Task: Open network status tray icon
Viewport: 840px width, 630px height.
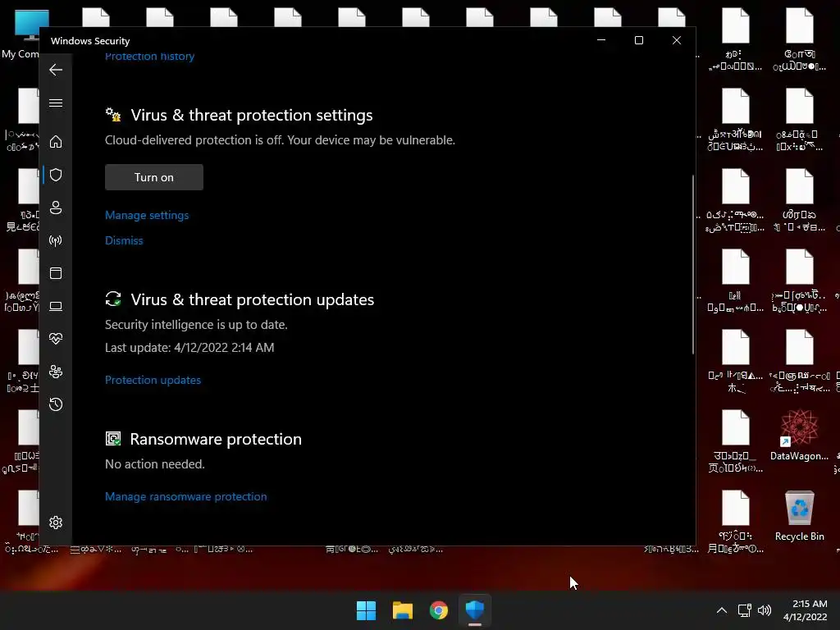Action: [744, 610]
